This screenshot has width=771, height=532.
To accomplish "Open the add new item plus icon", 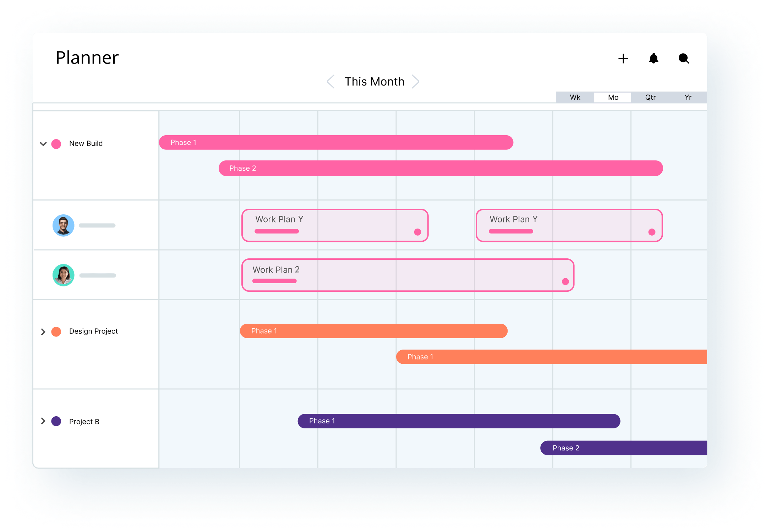I will tap(623, 58).
